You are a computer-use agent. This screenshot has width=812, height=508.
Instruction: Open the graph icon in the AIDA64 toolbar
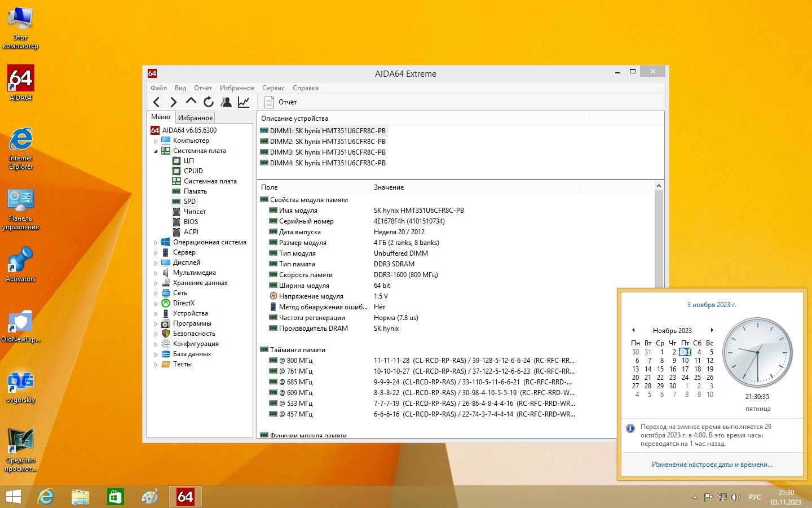(x=244, y=102)
